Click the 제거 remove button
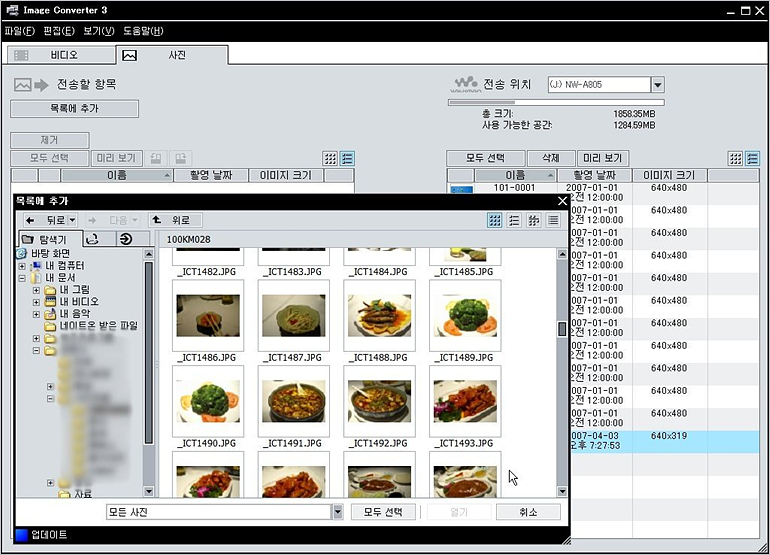Screen dimensions: 770x555 (x=50, y=140)
